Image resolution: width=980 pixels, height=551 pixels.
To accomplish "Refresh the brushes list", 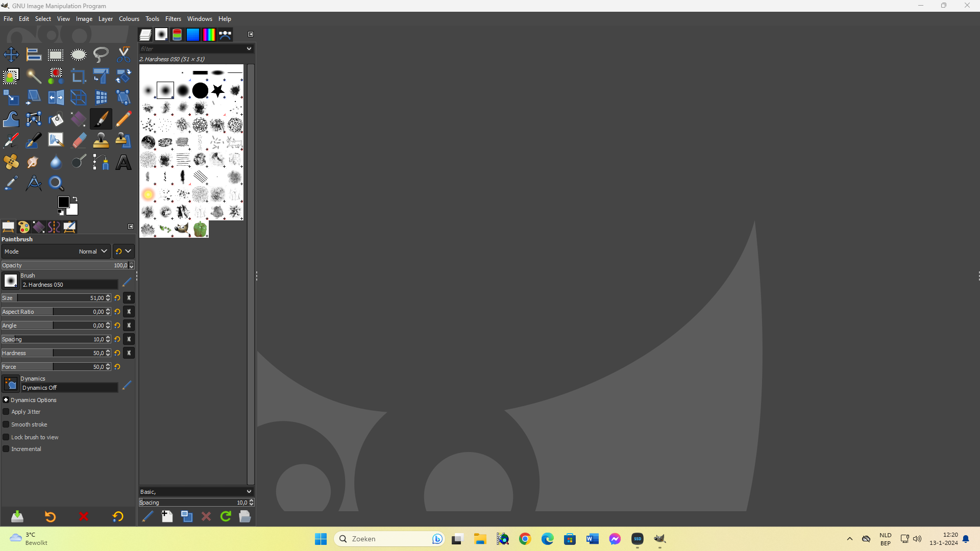I will tap(225, 516).
